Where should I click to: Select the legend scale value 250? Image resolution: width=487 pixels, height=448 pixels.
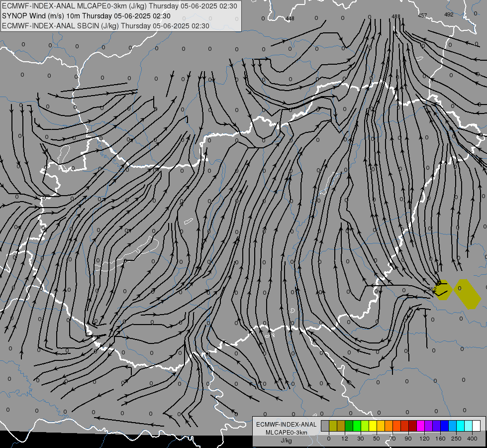(456, 439)
